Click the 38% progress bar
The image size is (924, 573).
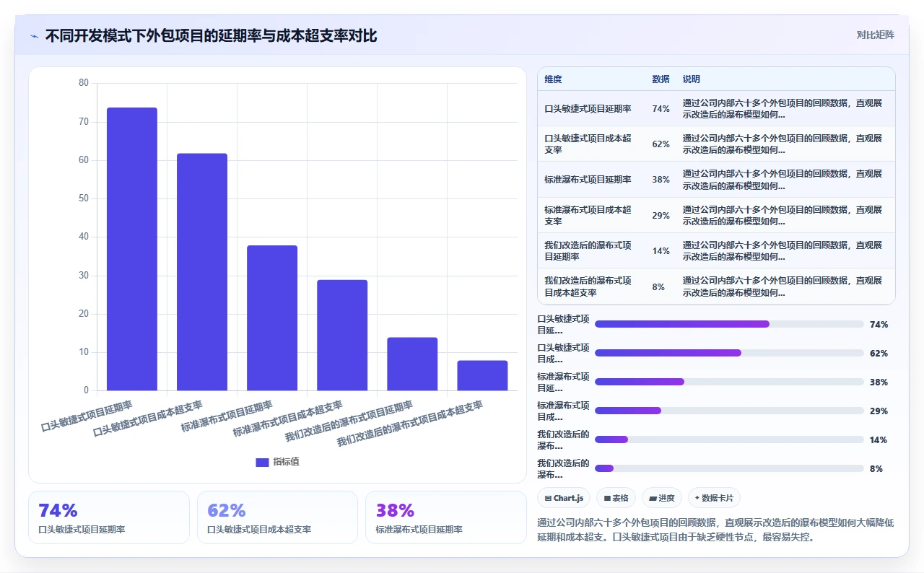(x=729, y=382)
